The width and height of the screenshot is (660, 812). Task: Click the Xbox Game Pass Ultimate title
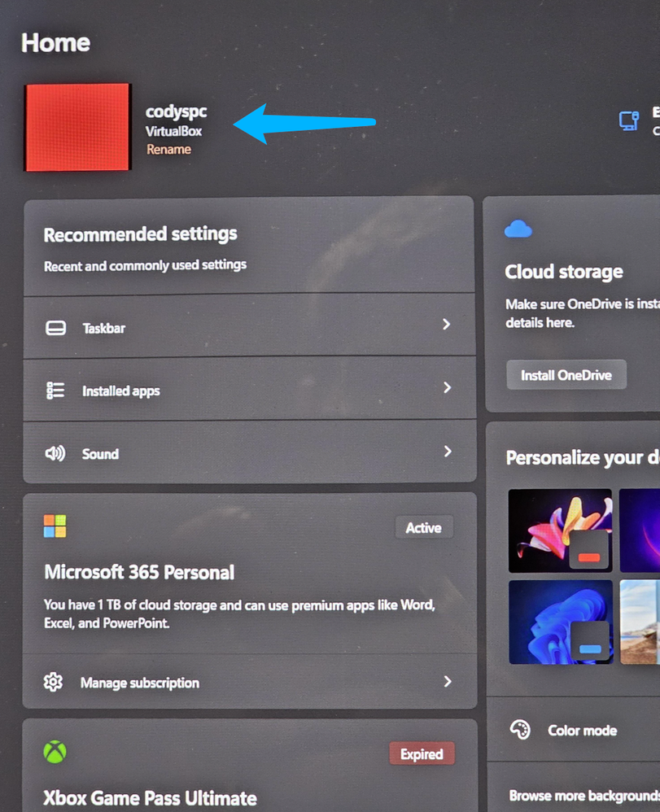point(150,798)
